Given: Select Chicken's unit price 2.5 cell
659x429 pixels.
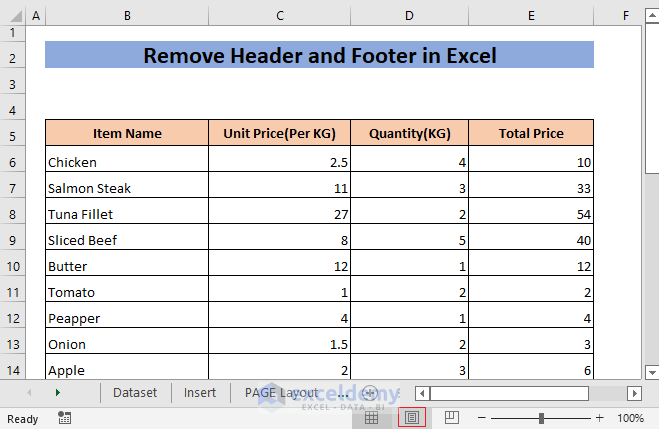Looking at the screenshot, I should (279, 159).
